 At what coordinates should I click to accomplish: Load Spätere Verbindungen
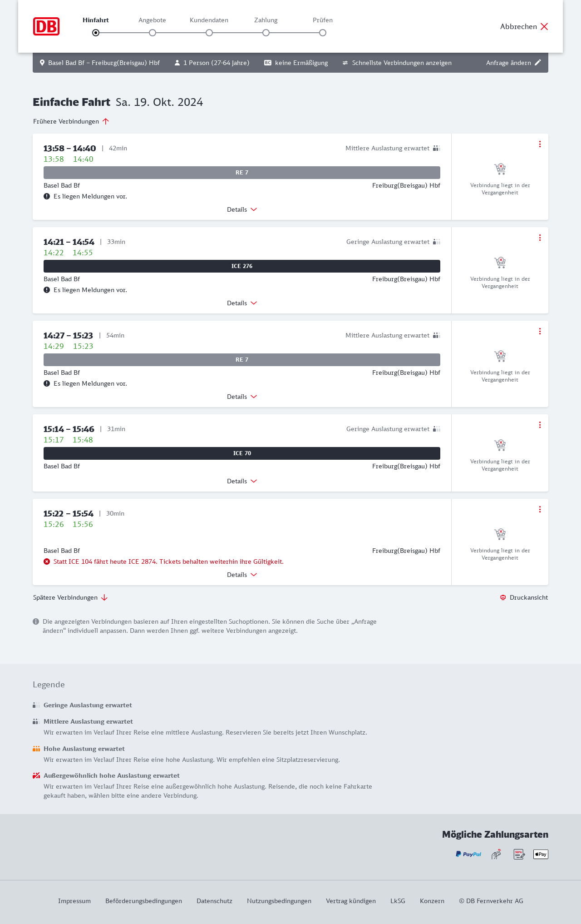pos(70,597)
